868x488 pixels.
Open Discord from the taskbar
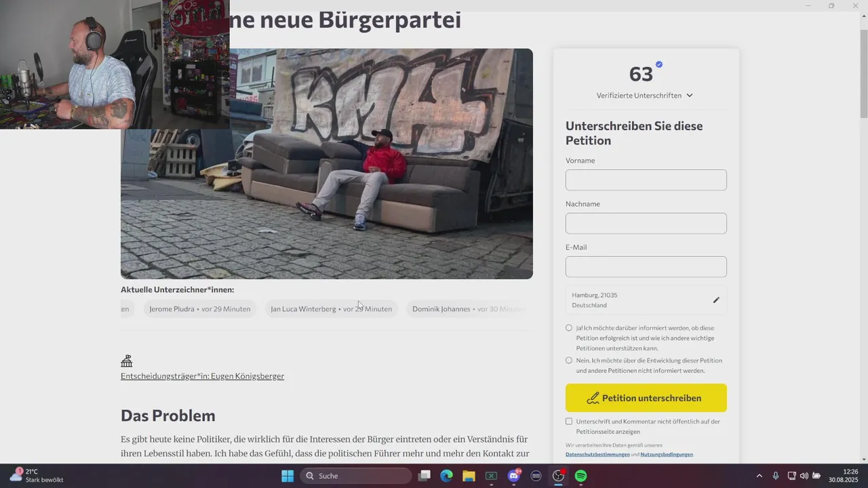tap(514, 476)
